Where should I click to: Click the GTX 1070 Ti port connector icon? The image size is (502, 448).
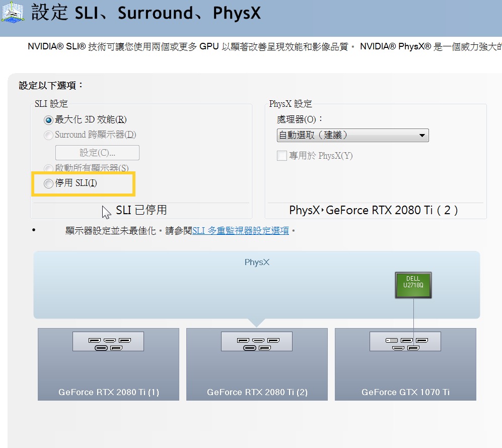405,342
